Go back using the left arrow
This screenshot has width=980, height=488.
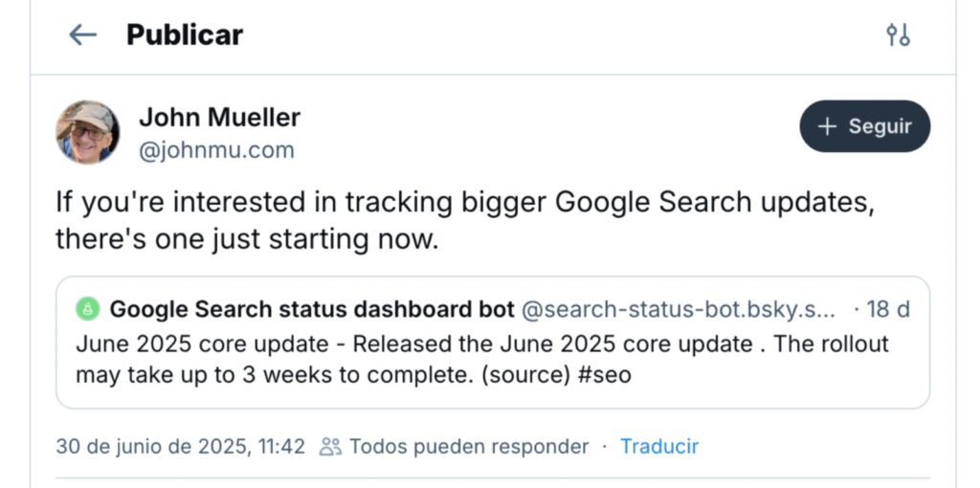82,35
